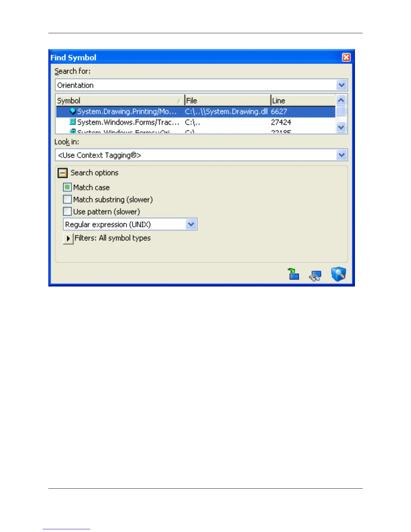Select the System.Windows.Forms/Trac… result row
The width and height of the screenshot is (411, 532).
pos(196,122)
